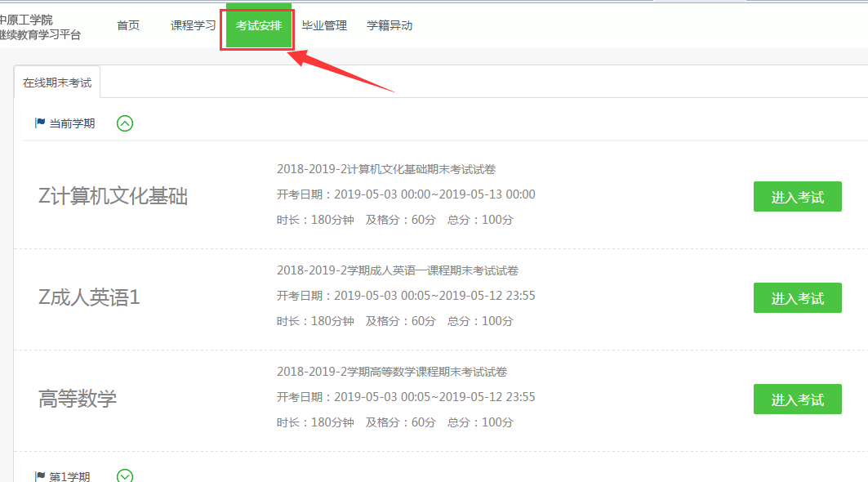This screenshot has height=482, width=868.
Task: Open the 毕业管理 navigation item
Action: coord(324,25)
